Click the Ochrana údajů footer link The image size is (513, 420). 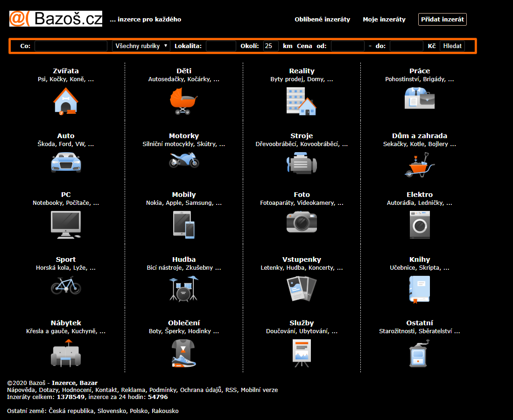(201, 390)
